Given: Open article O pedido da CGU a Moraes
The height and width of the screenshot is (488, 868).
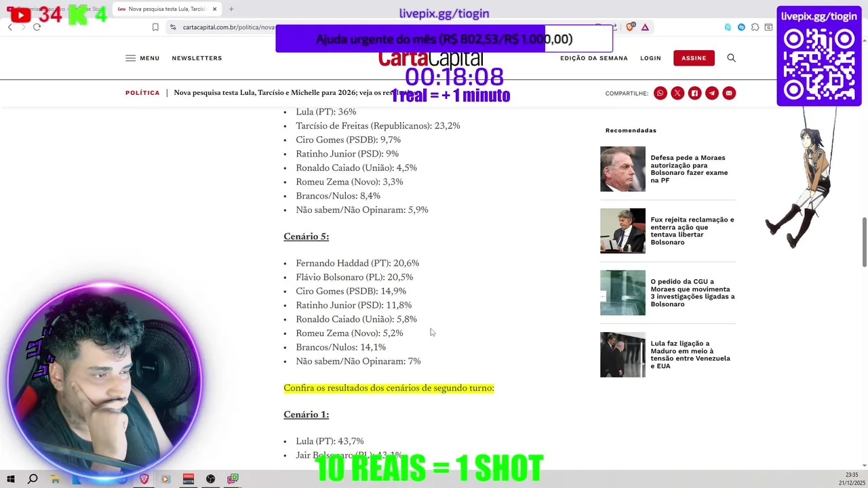Looking at the screenshot, I should [692, 293].
